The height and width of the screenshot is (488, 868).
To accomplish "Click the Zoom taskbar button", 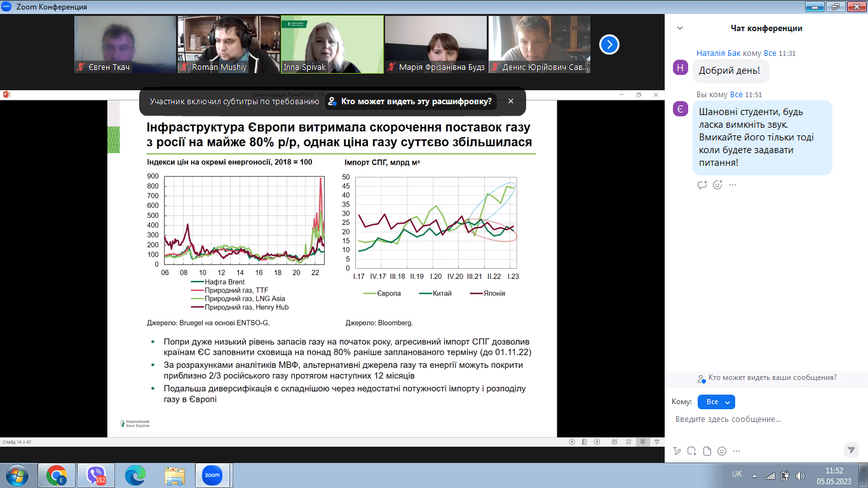I will pos(212,475).
